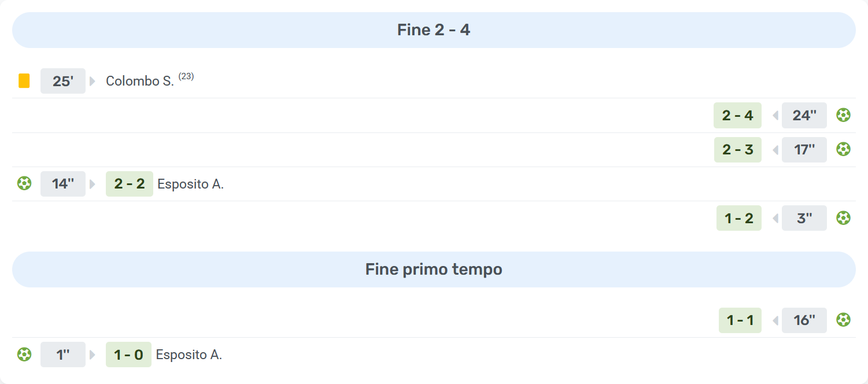Click the goal ball icon next to 1''
Screen dimensions: 868x384
[x=24, y=355]
